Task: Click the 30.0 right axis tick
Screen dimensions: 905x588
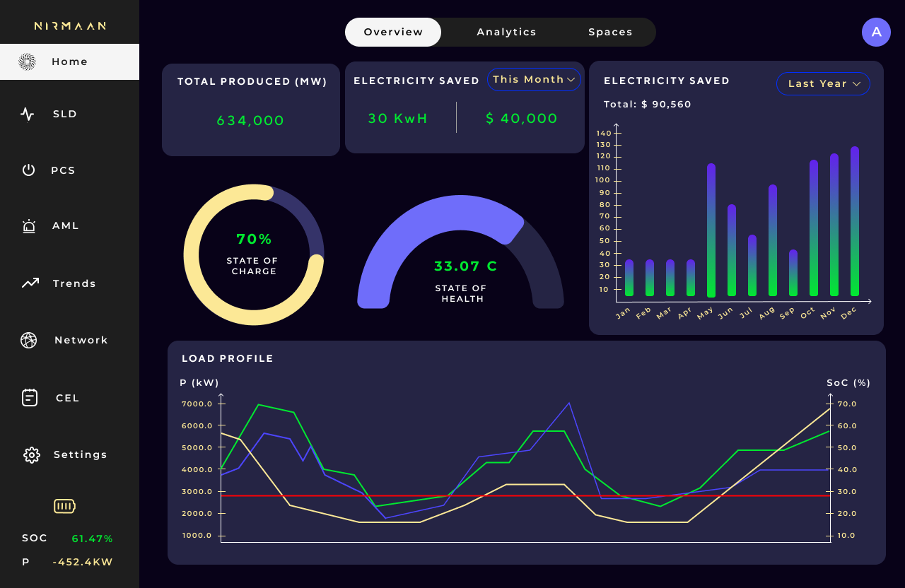Action: coord(847,492)
